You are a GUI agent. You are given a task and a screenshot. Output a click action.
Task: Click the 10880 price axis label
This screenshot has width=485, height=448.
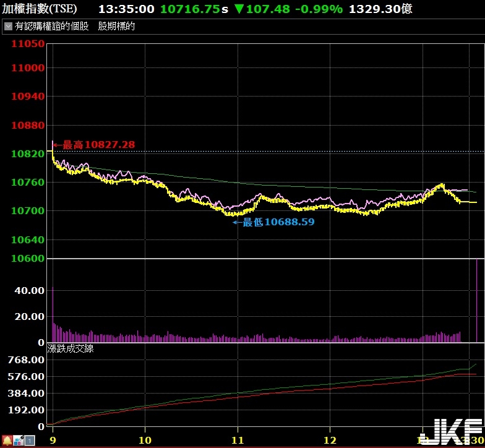tap(28, 125)
